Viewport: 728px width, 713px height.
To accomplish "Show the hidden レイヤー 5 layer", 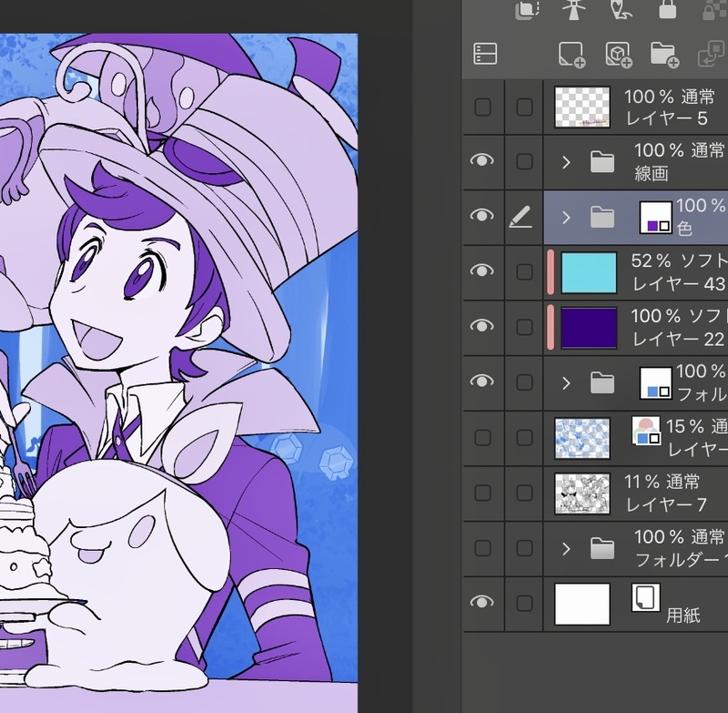I will point(483,107).
